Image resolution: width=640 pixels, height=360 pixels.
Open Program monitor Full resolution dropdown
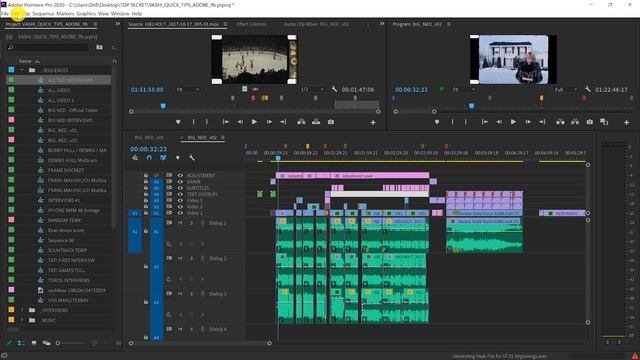(566, 89)
